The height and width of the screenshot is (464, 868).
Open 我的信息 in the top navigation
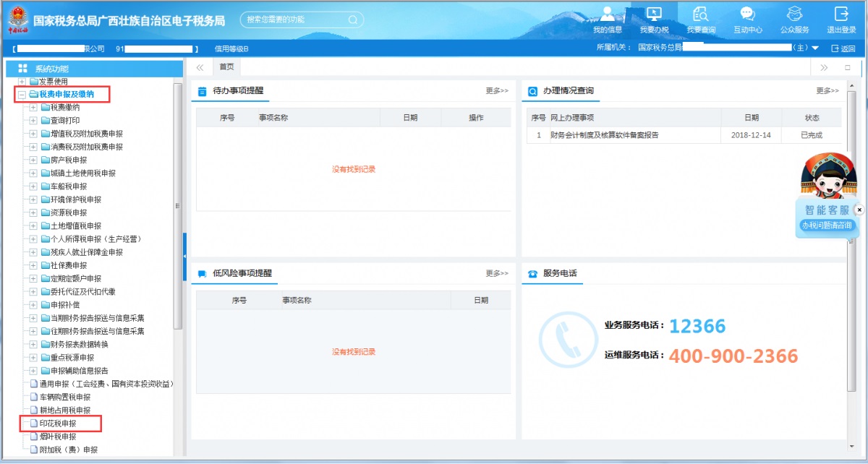pos(608,20)
